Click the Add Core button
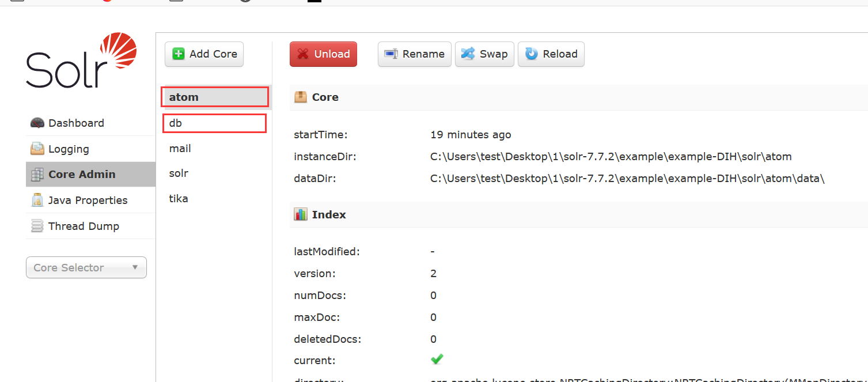Viewport: 868px width, 382px height. pos(204,54)
